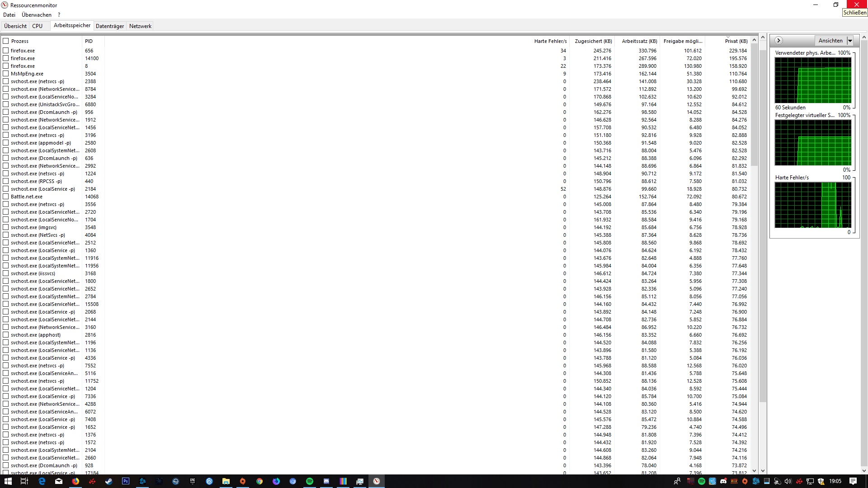Sort by Privat (KB) column header
The image size is (868, 488).
736,41
